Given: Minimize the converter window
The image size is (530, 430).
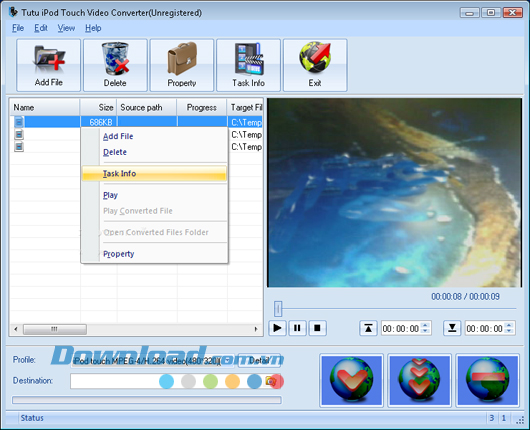Looking at the screenshot, I should click(469, 13).
